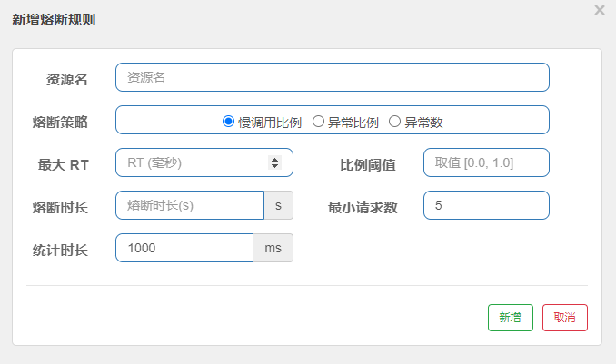Select the 异常数 radio button
This screenshot has height=364, width=616.
click(394, 122)
